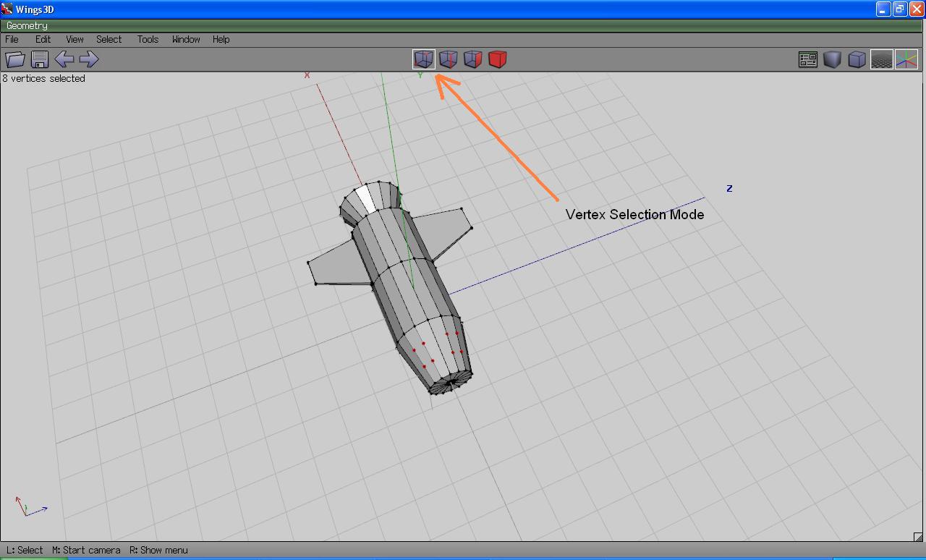Click the green Y axis label
The height and width of the screenshot is (560, 926).
[420, 75]
